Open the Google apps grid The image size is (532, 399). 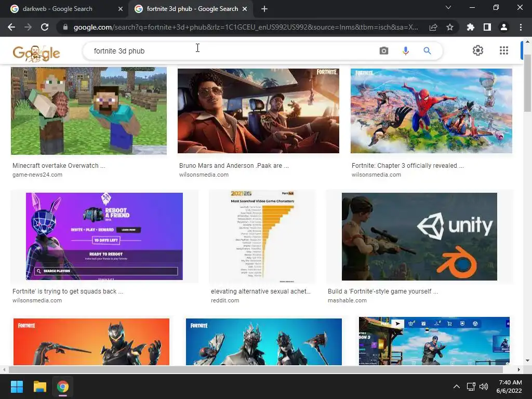[504, 50]
